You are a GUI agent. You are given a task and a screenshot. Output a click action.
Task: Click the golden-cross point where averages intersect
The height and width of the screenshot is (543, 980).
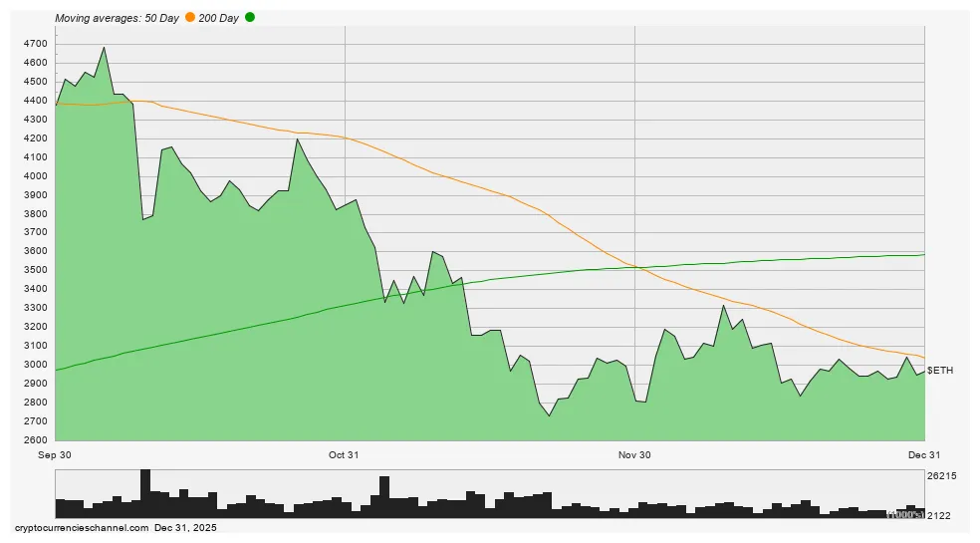pos(636,267)
